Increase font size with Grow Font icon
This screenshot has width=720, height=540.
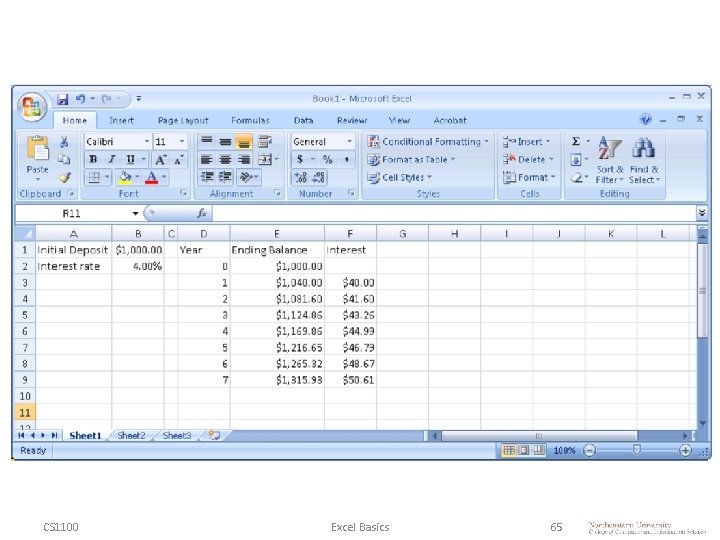point(160,159)
